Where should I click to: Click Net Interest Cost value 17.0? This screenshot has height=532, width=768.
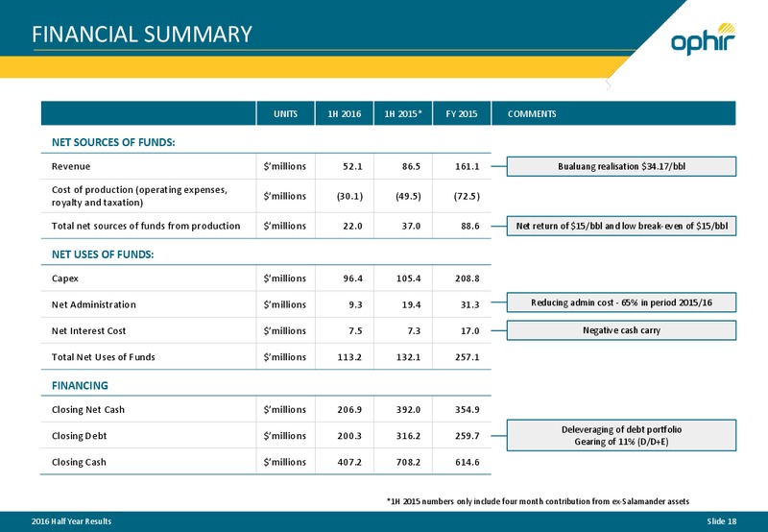click(x=469, y=331)
